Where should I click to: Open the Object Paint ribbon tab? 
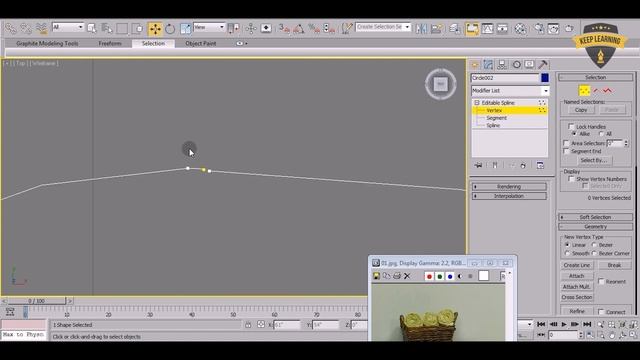click(x=201, y=43)
